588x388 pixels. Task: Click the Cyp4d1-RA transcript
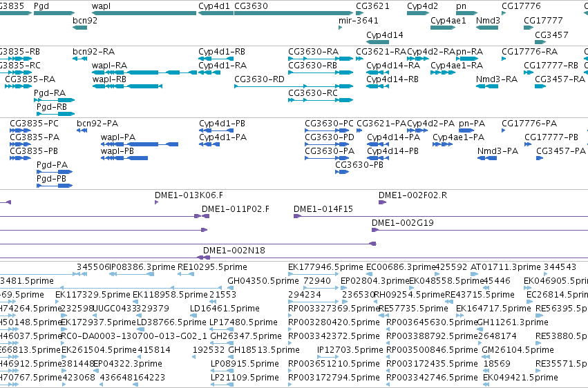tap(209, 72)
